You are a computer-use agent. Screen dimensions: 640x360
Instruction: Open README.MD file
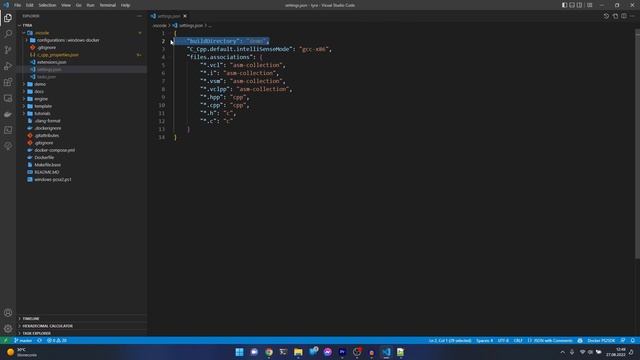point(82,172)
